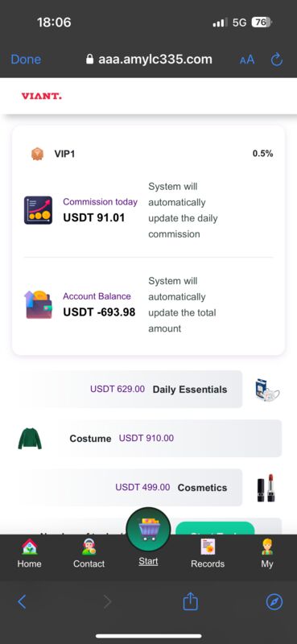Image resolution: width=297 pixels, height=644 pixels.
Task: Tap the aaa.amylc335.com address bar
Action: [x=149, y=60]
